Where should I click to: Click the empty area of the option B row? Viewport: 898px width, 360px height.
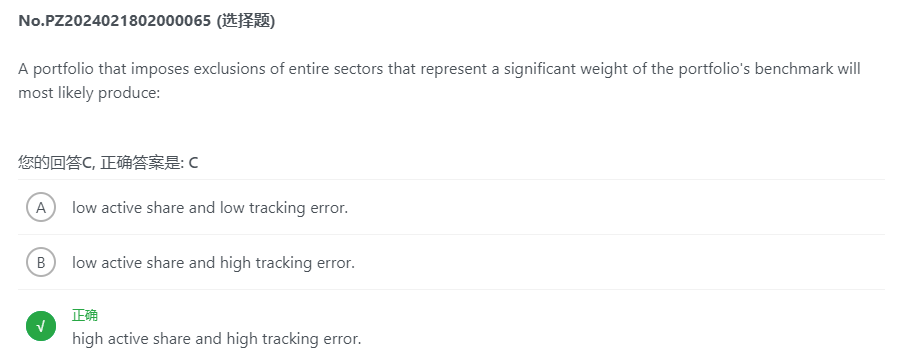tap(619, 262)
